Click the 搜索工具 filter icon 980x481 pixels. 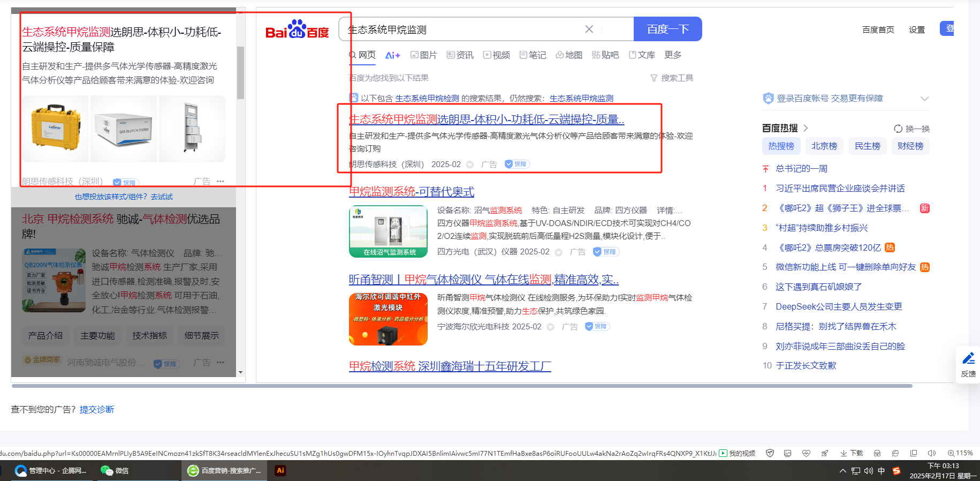[x=654, y=78]
